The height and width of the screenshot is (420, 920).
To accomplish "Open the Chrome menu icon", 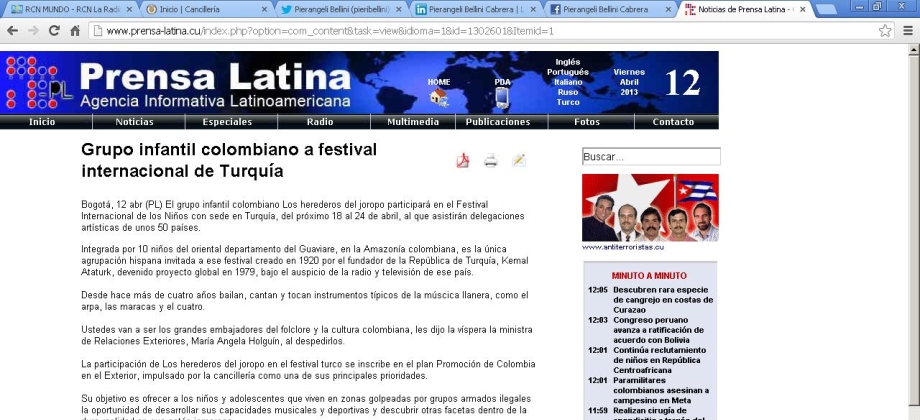I will tap(908, 31).
